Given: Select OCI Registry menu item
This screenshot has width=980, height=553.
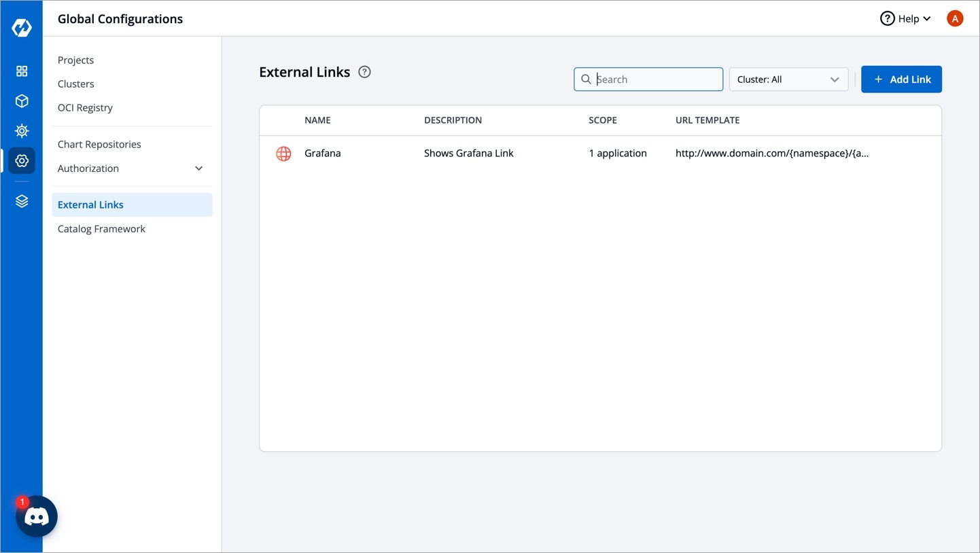Looking at the screenshot, I should pyautogui.click(x=86, y=107).
